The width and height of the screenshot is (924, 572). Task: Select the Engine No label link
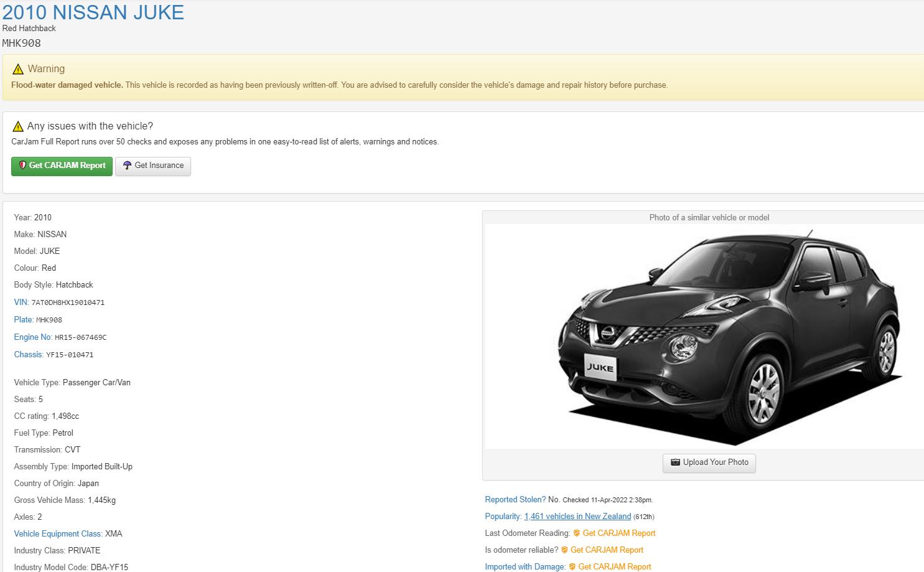click(x=33, y=337)
